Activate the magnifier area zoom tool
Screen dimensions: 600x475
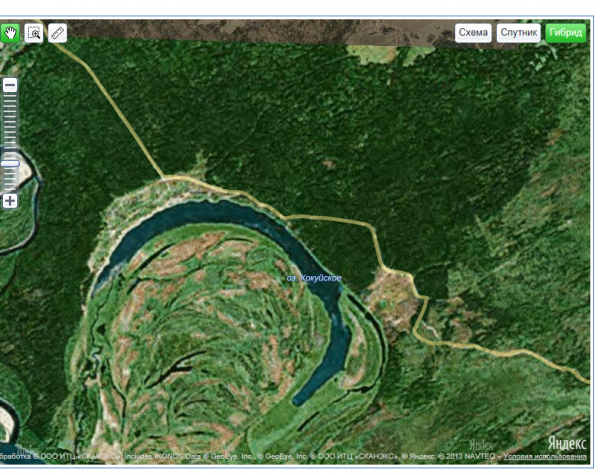pyautogui.click(x=34, y=32)
